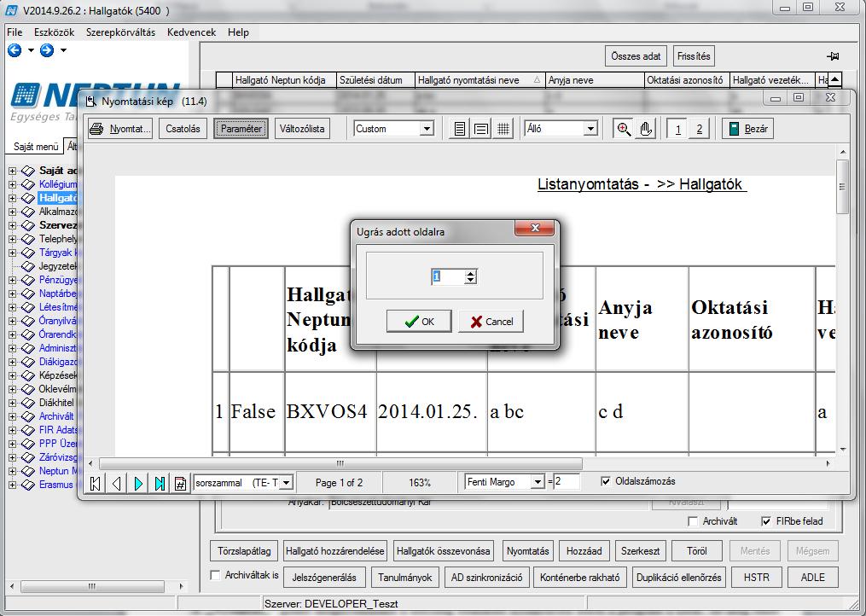The width and height of the screenshot is (866, 616).
Task: Click the page 2 toolbar button
Action: coord(700,129)
